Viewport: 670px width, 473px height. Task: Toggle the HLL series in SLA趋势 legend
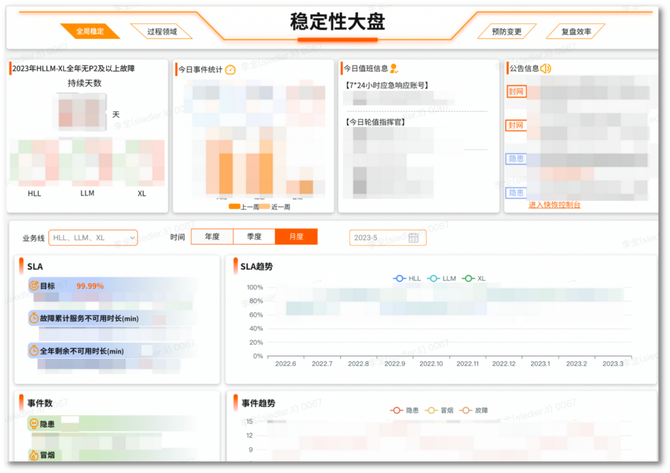408,277
